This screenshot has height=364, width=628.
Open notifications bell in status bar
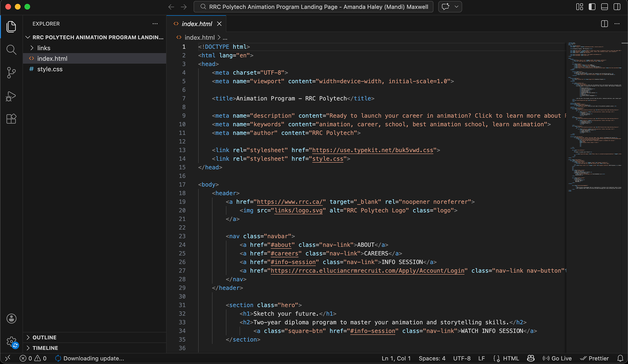coord(620,358)
